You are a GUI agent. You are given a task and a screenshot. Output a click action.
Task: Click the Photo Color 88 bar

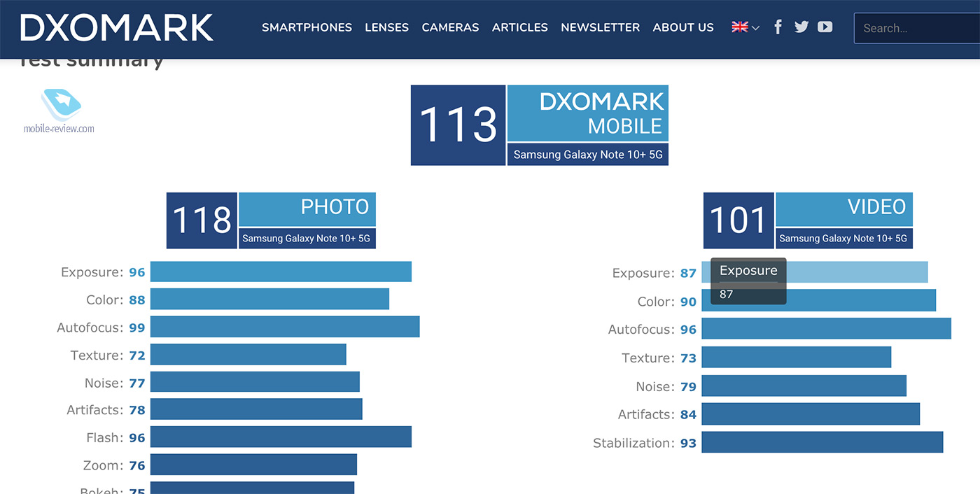(269, 299)
